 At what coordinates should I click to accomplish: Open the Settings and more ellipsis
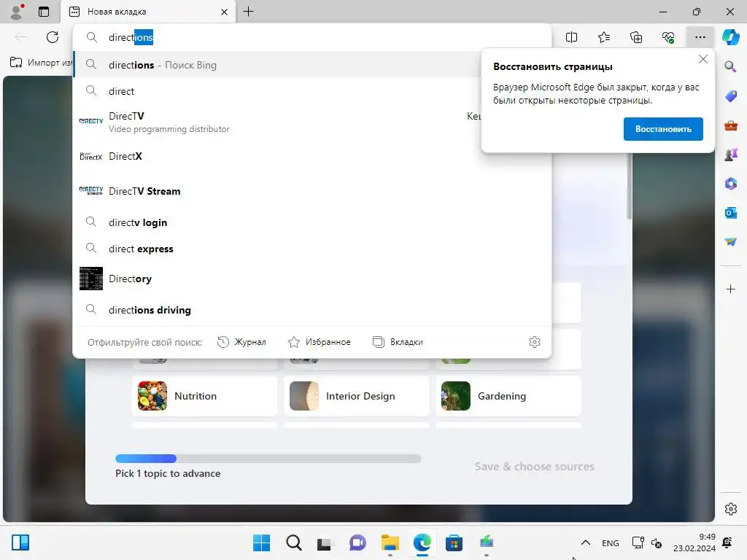coord(700,37)
